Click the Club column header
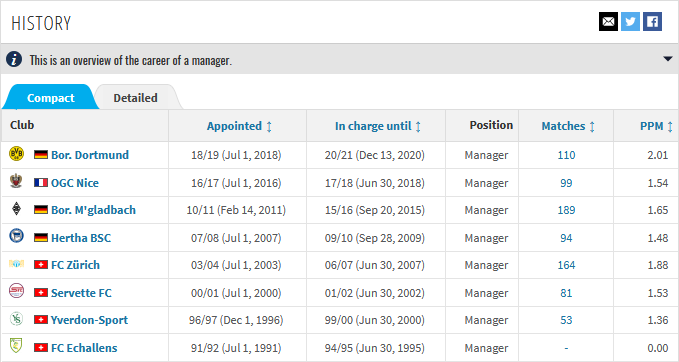679x362 pixels. [x=22, y=125]
